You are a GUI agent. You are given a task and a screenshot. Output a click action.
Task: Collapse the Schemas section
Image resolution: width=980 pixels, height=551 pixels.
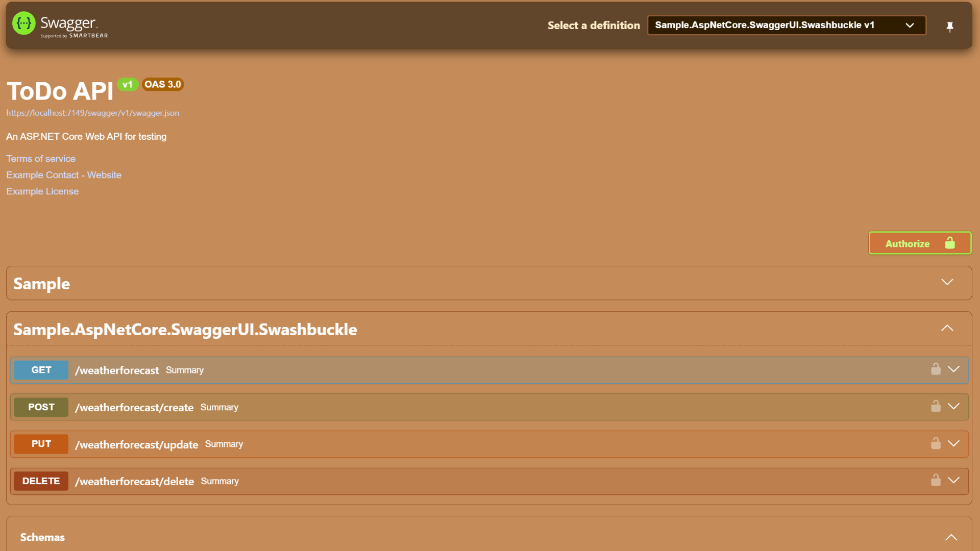(951, 537)
